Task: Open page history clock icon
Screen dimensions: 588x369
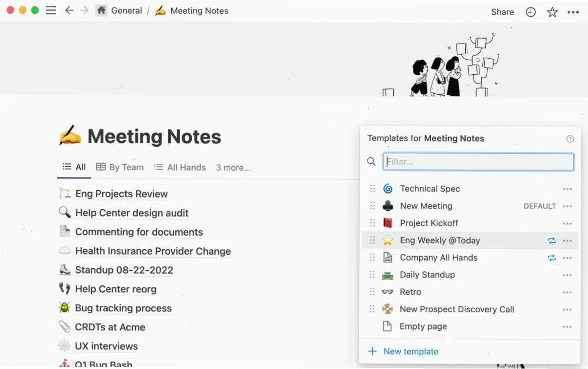Action: (x=531, y=12)
